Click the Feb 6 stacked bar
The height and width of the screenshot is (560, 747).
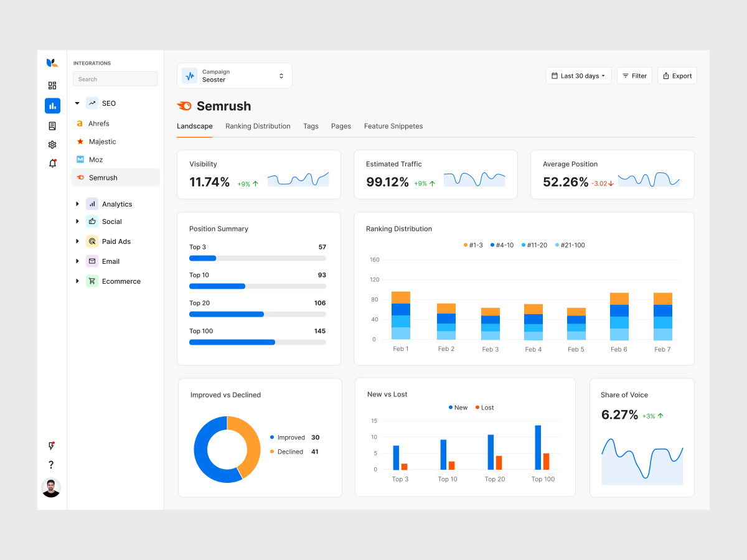[x=619, y=316]
